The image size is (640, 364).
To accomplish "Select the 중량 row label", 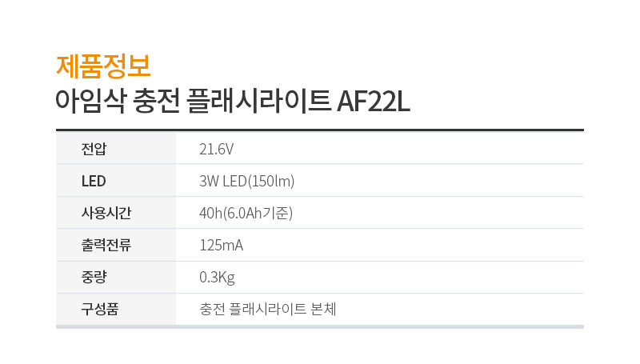I will coord(94,277).
